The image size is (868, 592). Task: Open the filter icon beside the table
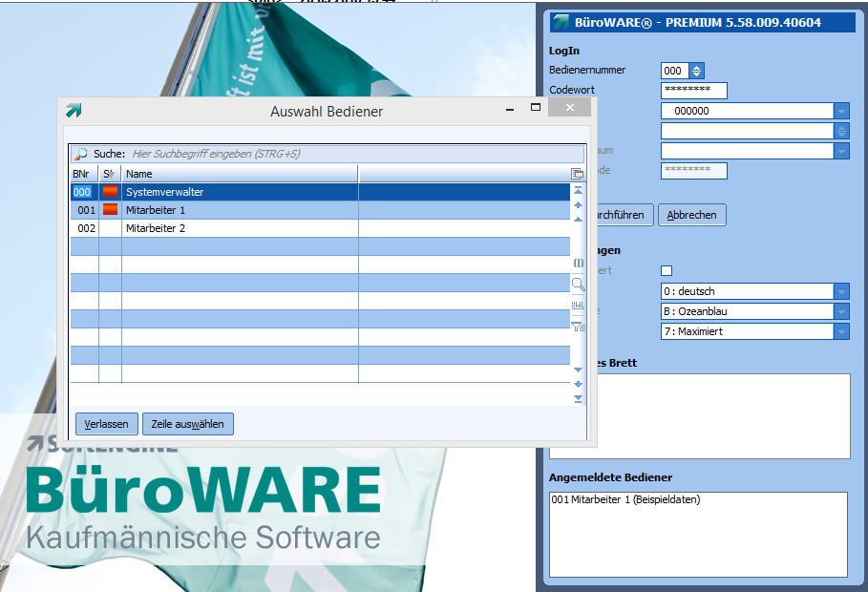click(x=578, y=327)
